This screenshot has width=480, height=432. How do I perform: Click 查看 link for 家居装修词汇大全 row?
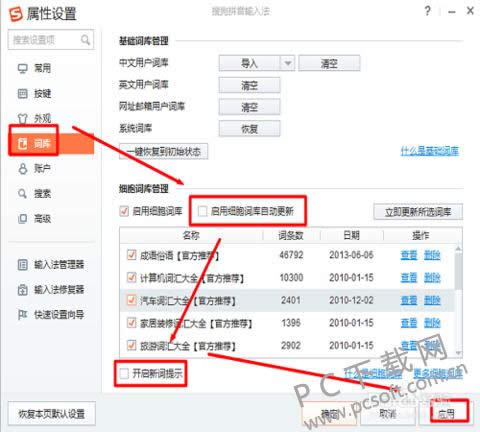coord(409,323)
